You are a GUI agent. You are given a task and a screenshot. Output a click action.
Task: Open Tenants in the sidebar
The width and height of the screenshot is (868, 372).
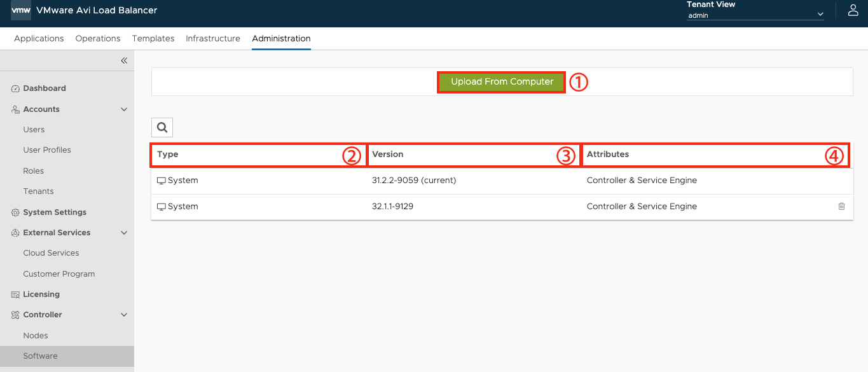(38, 191)
